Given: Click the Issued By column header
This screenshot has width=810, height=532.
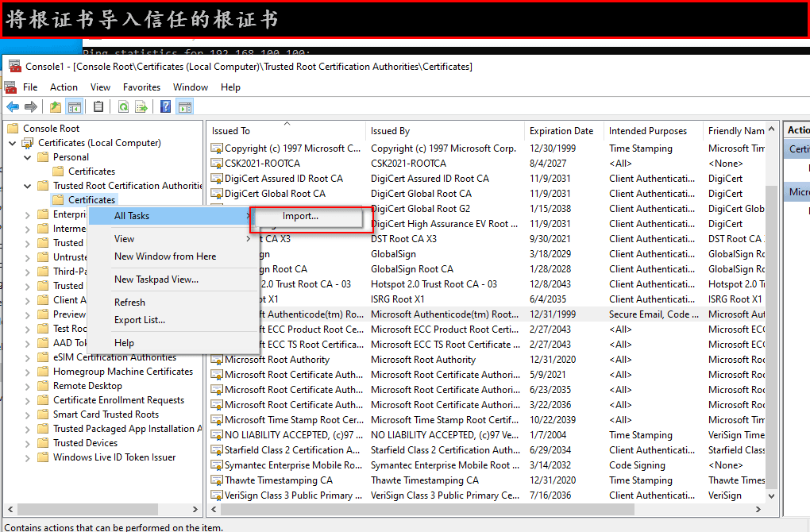Looking at the screenshot, I should click(390, 131).
